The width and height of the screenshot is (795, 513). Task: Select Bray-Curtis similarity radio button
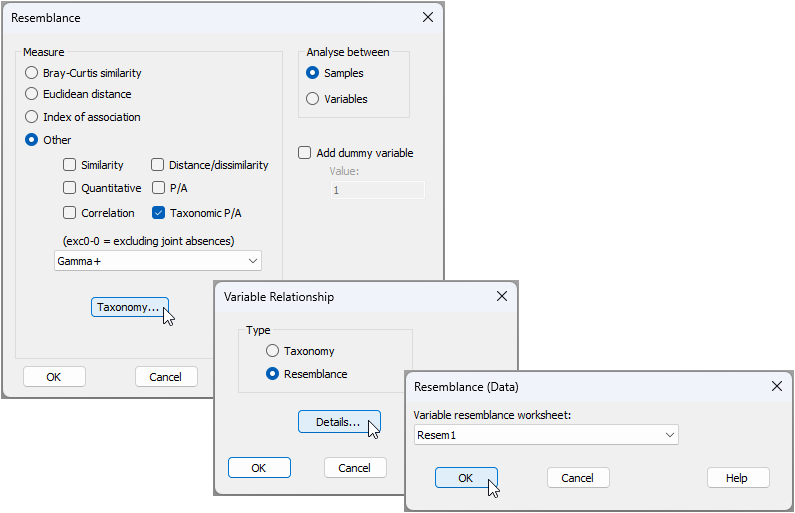(x=32, y=73)
